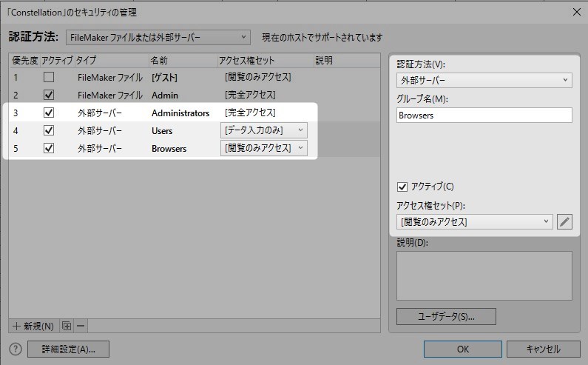Click the キャンセル button
This screenshot has width=588, height=365.
point(544,349)
